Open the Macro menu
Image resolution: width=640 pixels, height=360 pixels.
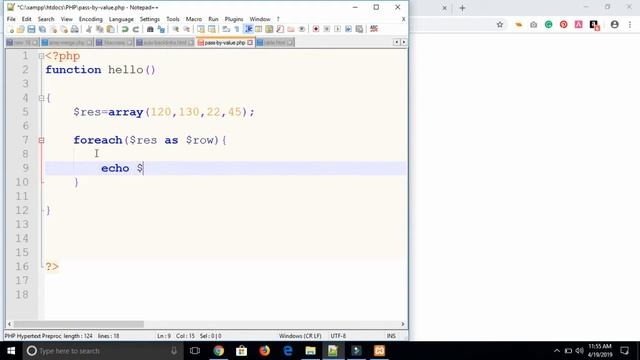pyautogui.click(x=193, y=19)
